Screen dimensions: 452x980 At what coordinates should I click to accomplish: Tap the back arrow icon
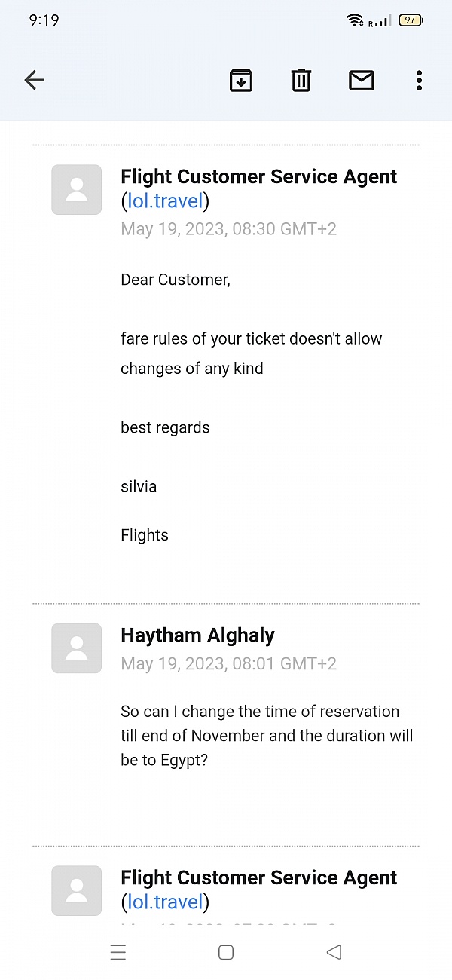pos(35,80)
